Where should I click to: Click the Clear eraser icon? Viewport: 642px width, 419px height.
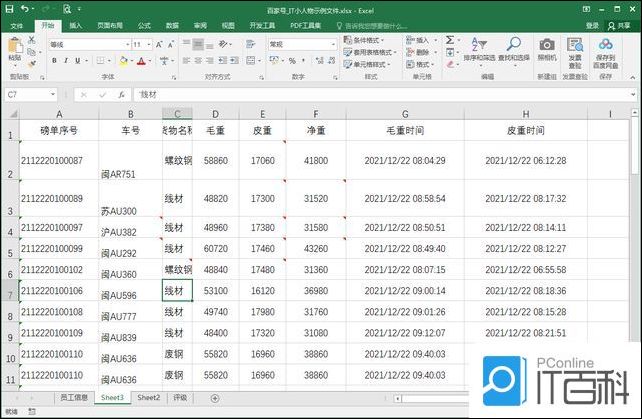(x=450, y=64)
